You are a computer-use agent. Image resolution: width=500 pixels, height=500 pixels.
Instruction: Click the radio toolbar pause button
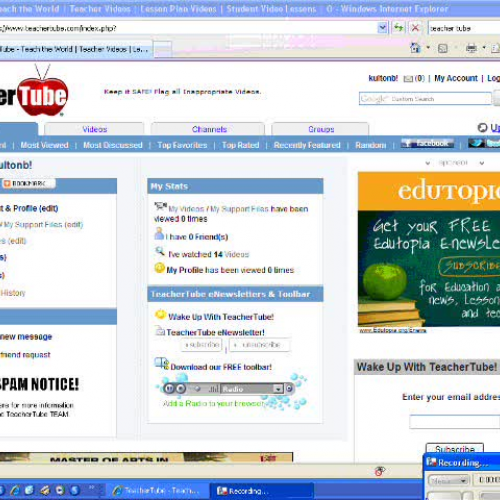coord(169,388)
